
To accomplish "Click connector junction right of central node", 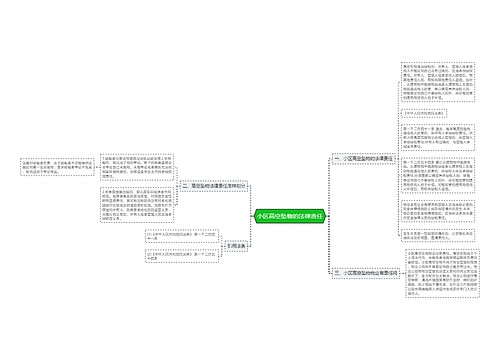I will coord(329,216).
